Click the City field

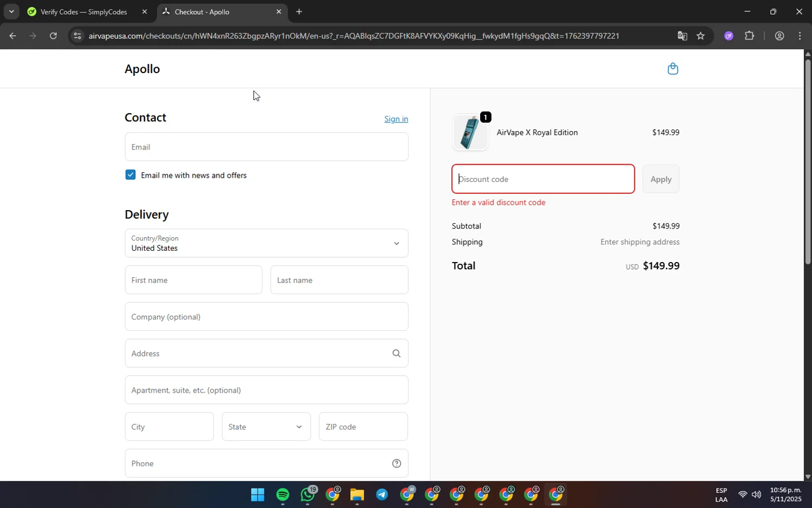(169, 427)
